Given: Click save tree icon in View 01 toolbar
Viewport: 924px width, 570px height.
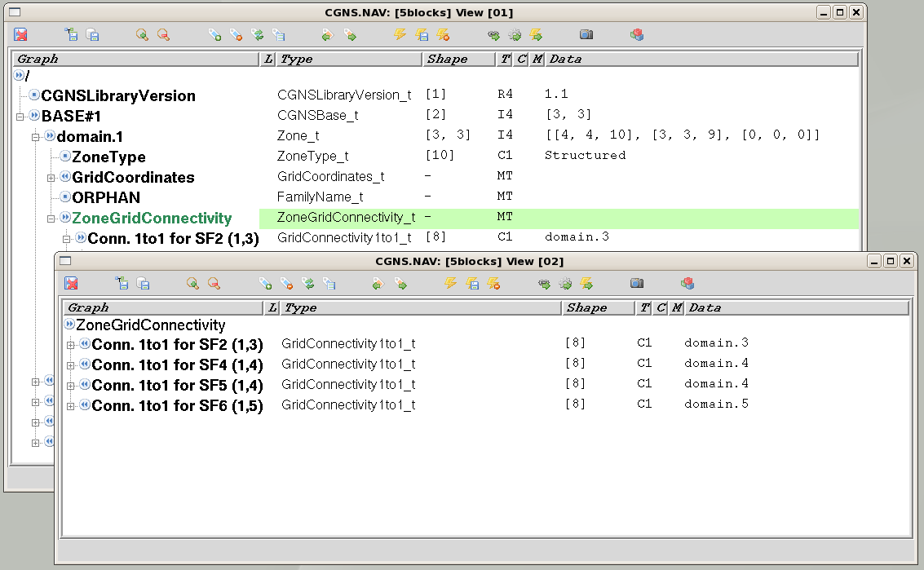Looking at the screenshot, I should click(x=72, y=35).
